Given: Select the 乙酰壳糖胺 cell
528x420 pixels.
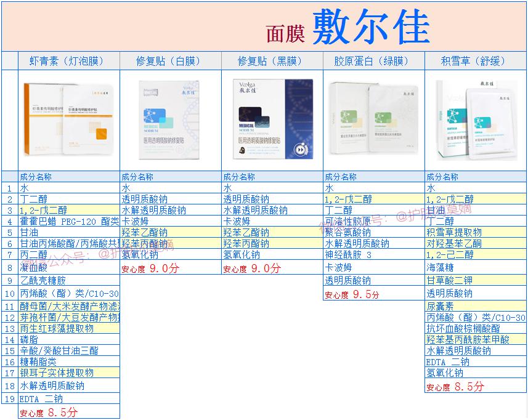Looking at the screenshot, I should tap(68, 280).
